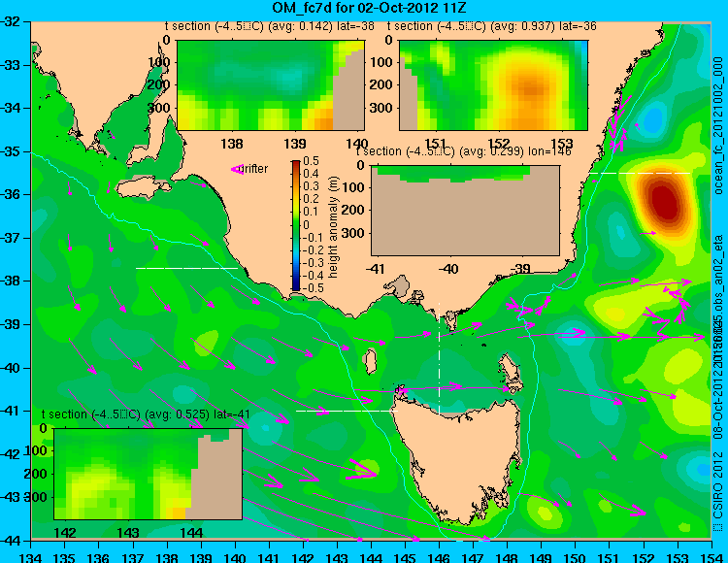The width and height of the screenshot is (728, 563).
Task: Click the 146 longitude axis label
Action: [x=439, y=557]
